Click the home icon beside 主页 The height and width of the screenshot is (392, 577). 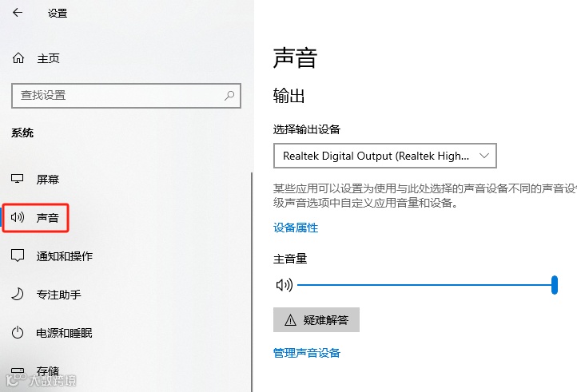coord(18,58)
